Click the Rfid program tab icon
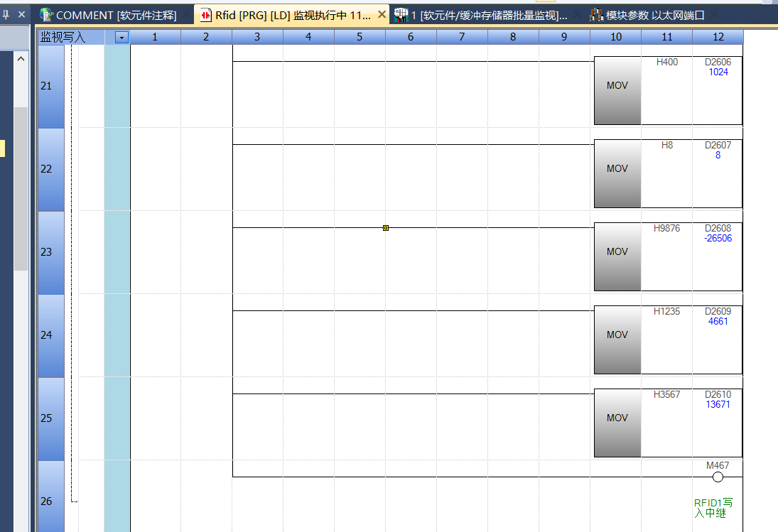 click(x=206, y=15)
